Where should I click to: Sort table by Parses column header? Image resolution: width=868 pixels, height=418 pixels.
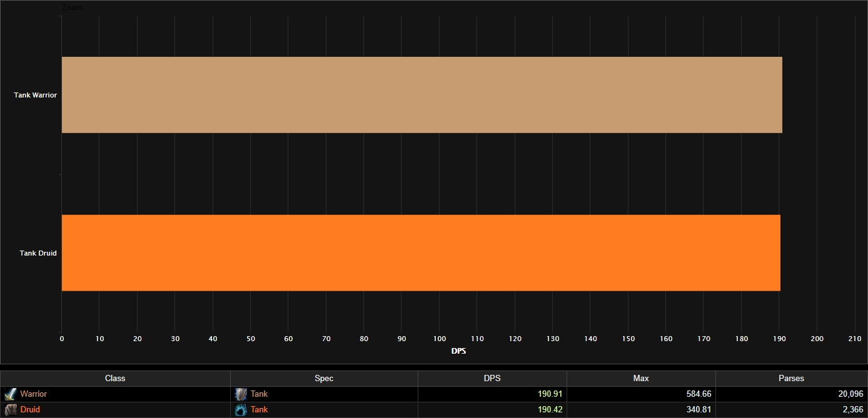pos(792,379)
